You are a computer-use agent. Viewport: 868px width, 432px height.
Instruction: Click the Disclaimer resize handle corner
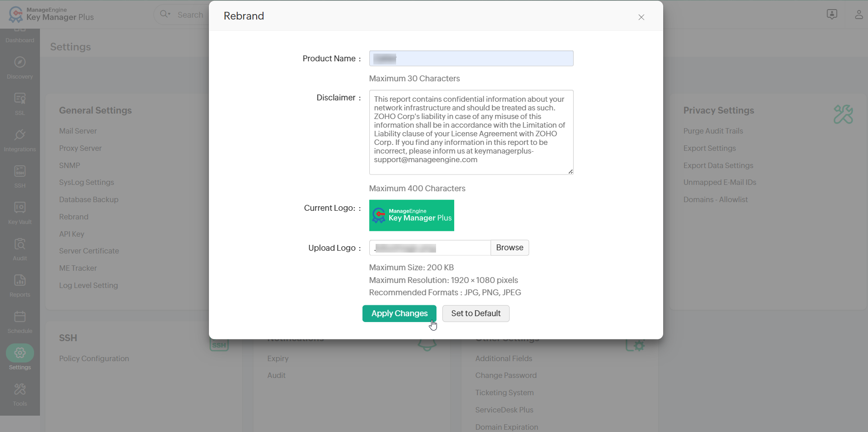click(570, 171)
